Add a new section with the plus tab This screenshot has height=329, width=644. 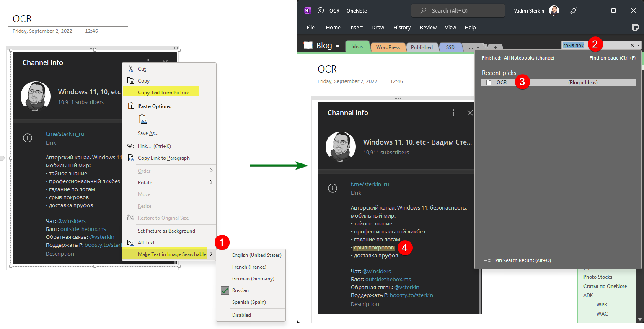click(x=495, y=47)
